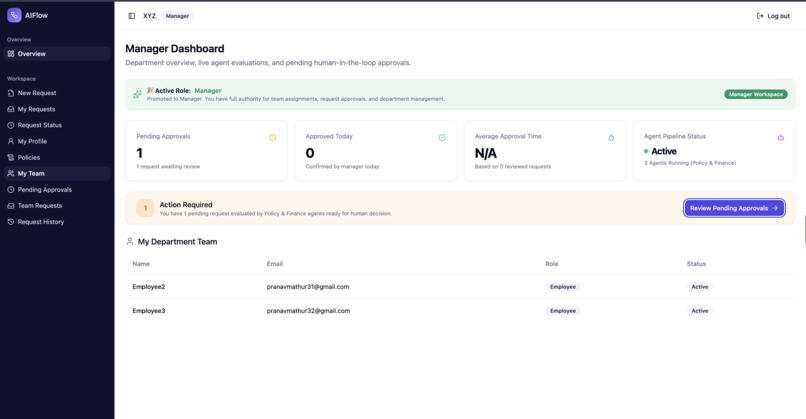Click the Review Pending Approvals button
The width and height of the screenshot is (806, 419).
[x=734, y=208]
